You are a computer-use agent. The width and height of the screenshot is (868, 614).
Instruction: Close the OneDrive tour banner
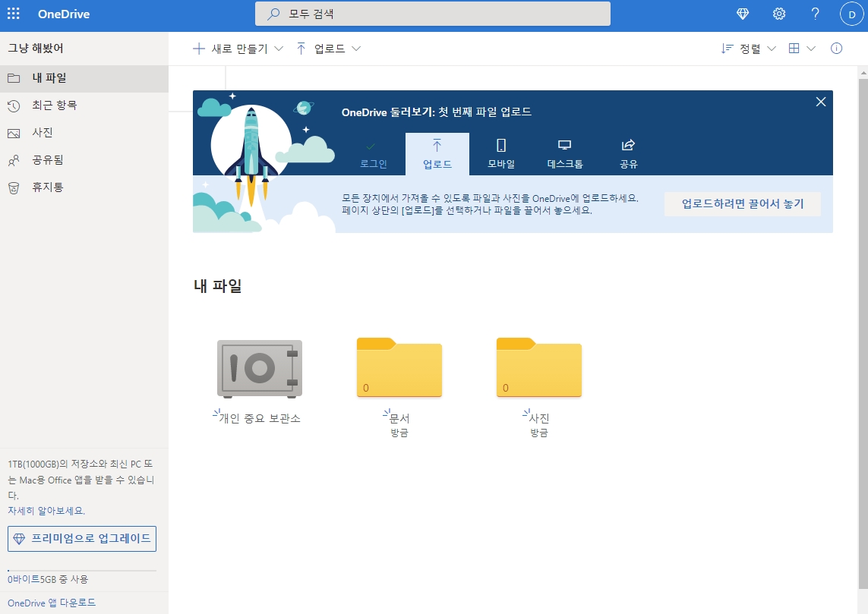(821, 102)
